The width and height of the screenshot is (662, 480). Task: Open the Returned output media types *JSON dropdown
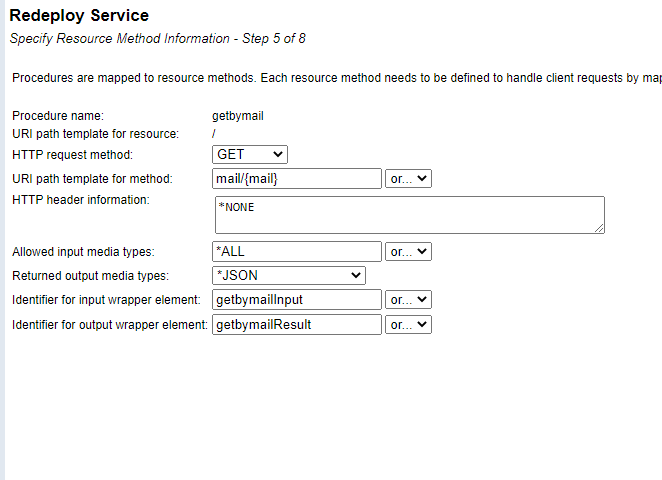(289, 276)
